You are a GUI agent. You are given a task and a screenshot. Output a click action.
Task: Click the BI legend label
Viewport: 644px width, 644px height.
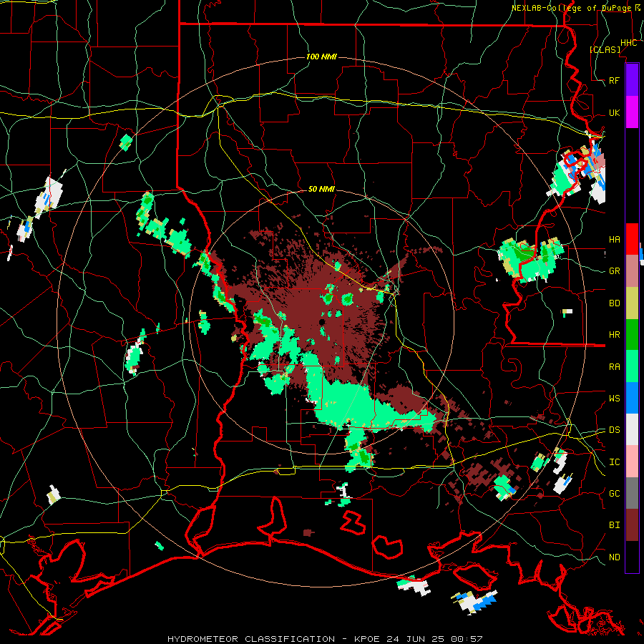pos(614,525)
